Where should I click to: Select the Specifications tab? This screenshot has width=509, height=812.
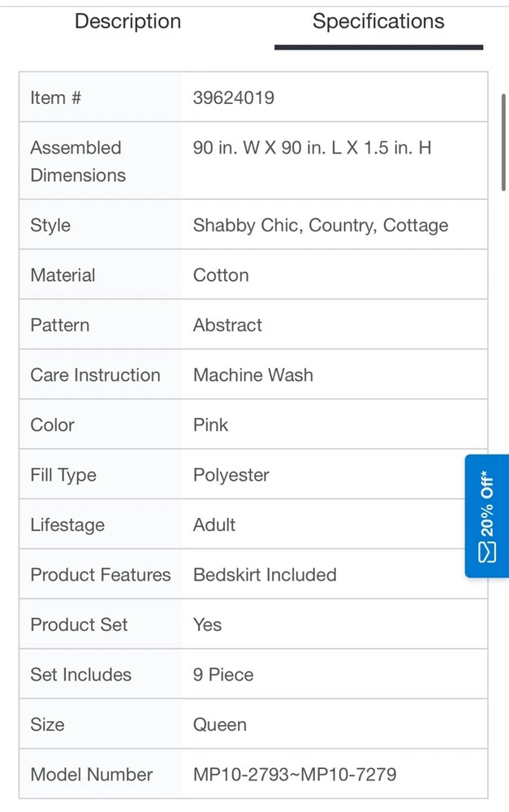click(x=378, y=22)
